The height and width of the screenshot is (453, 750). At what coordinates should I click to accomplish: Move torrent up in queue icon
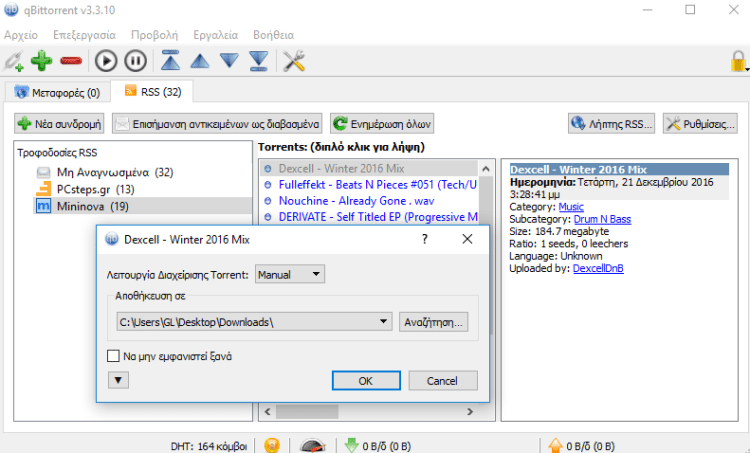[200, 61]
